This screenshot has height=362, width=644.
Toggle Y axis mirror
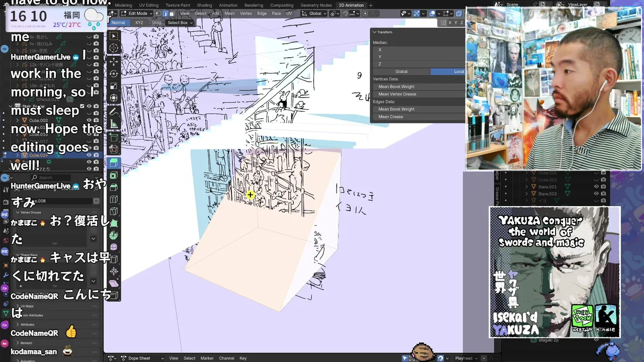point(456,23)
